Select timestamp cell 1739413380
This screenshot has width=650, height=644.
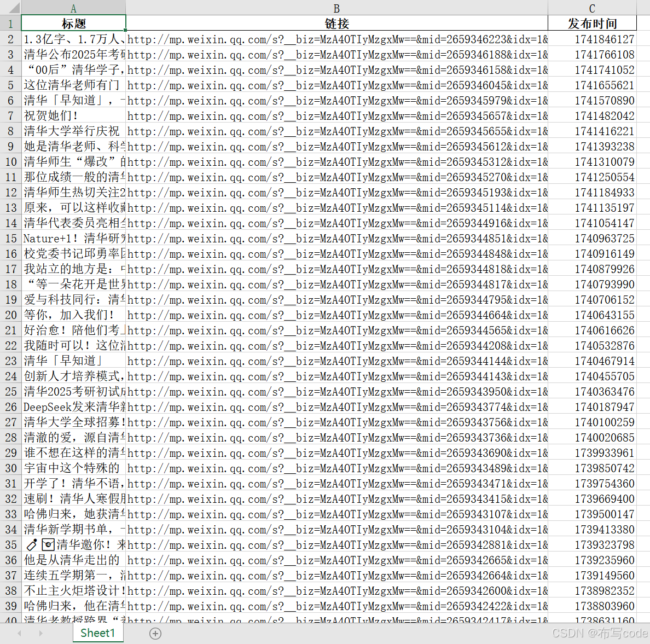coord(592,530)
